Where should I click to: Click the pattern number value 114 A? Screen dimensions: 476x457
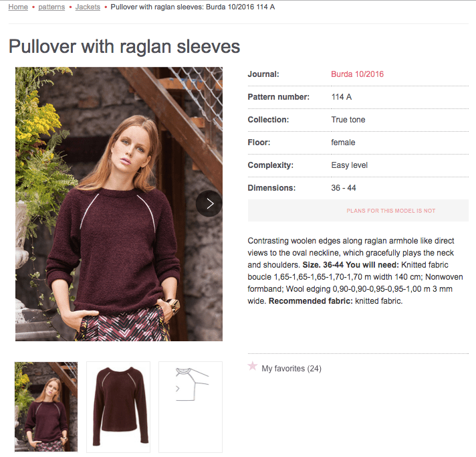(342, 97)
